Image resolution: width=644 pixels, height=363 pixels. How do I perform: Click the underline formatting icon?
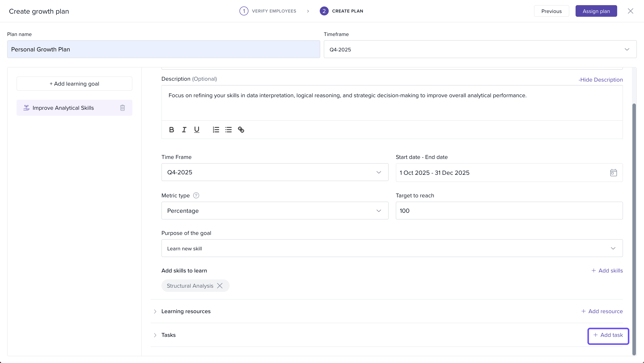[x=197, y=130]
